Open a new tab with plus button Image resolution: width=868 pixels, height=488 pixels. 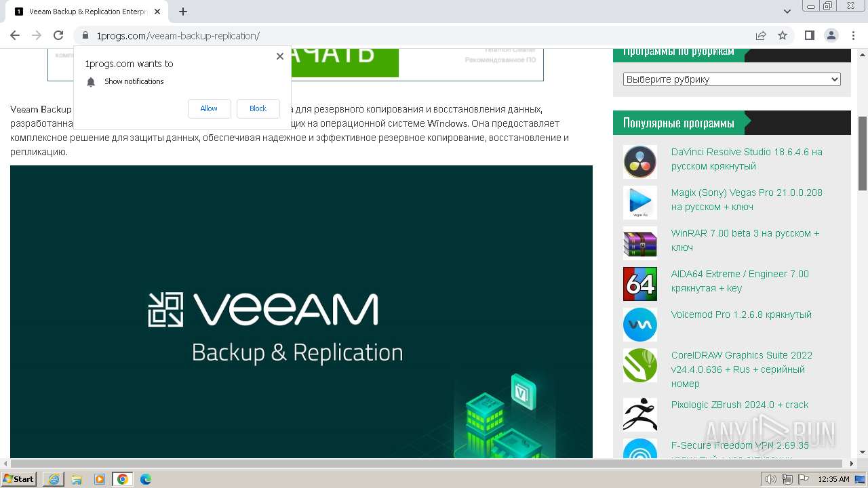coord(183,12)
